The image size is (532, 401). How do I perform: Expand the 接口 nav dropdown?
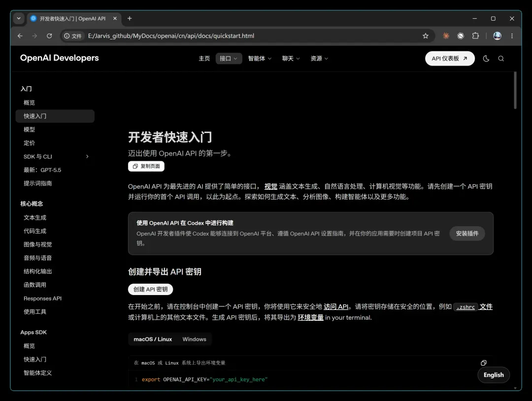229,59
